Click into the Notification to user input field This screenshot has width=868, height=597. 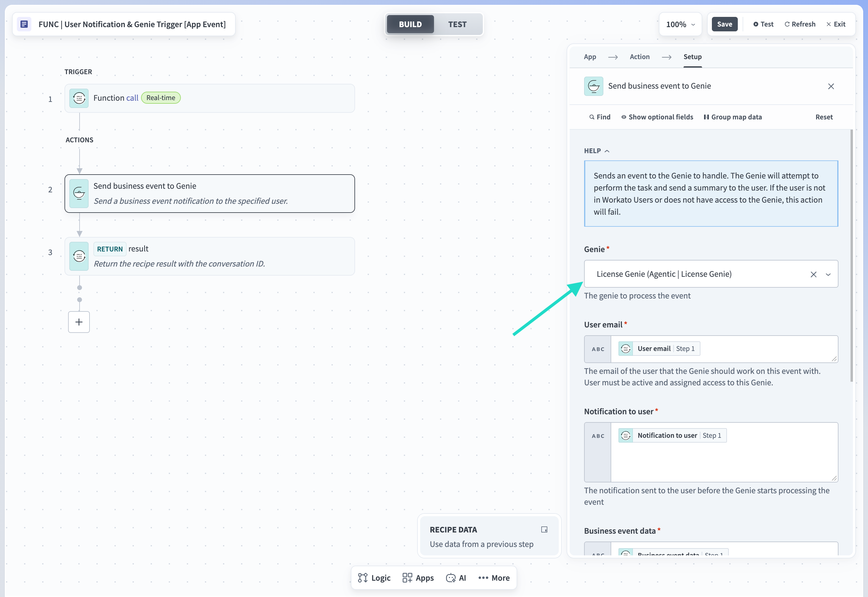tap(724, 452)
